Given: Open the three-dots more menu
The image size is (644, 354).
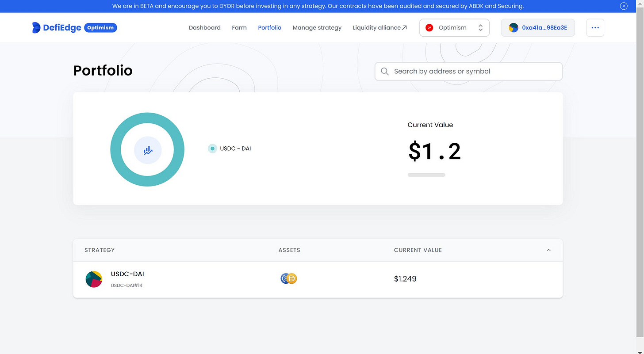Looking at the screenshot, I should pos(595,27).
